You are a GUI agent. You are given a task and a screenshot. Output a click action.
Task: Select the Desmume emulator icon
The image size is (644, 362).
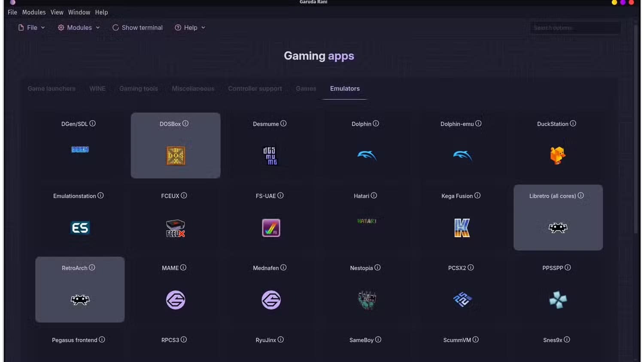[270, 156]
